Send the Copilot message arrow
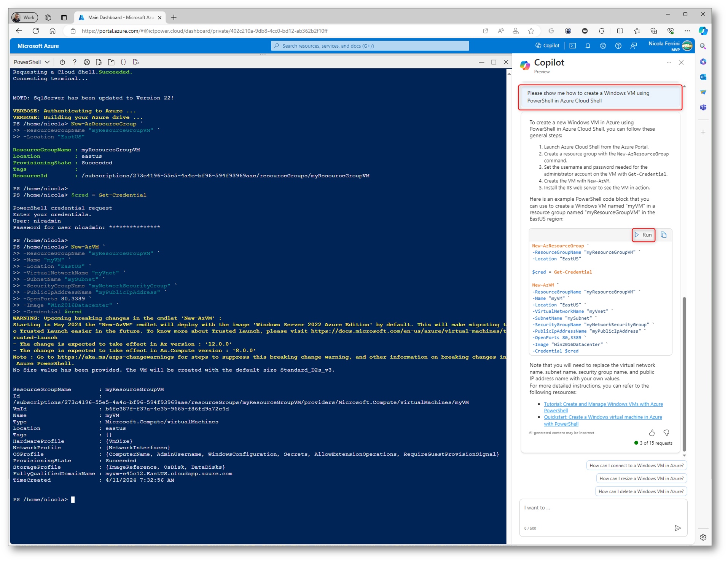Viewport: 728px width, 562px height. pos(678,528)
